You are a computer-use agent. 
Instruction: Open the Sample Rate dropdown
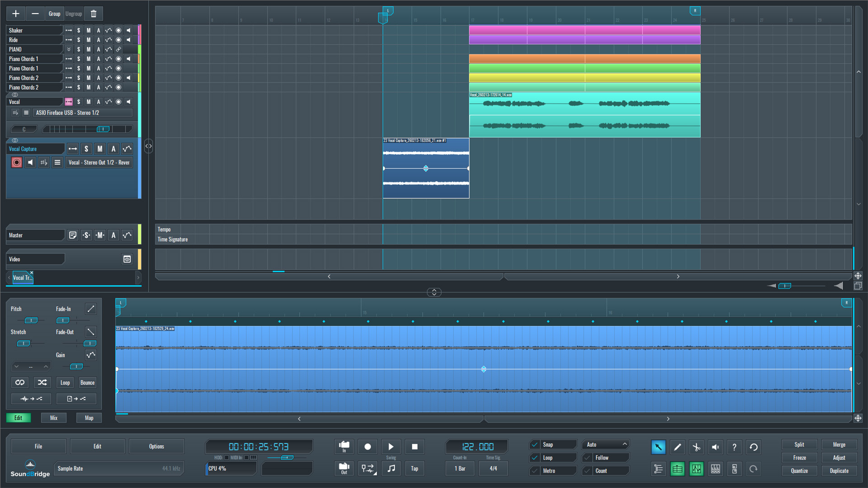tap(119, 469)
